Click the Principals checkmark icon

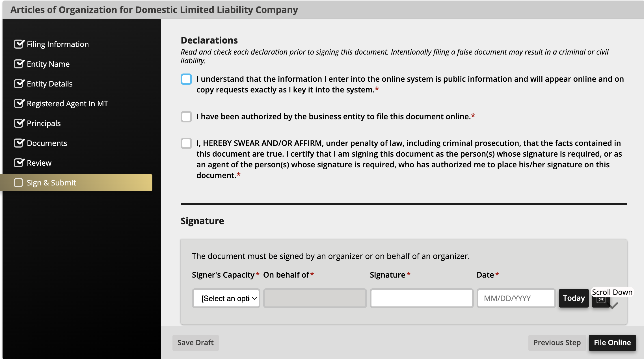(x=19, y=123)
